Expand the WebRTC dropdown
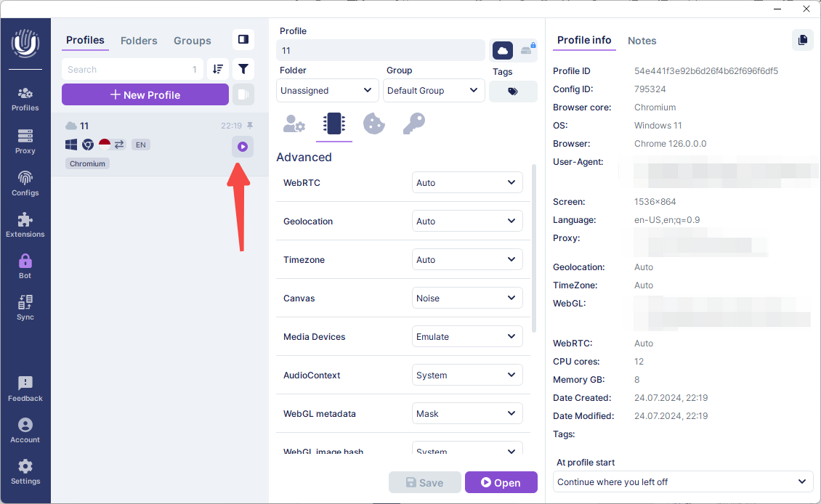This screenshot has height=504, width=821. click(467, 183)
